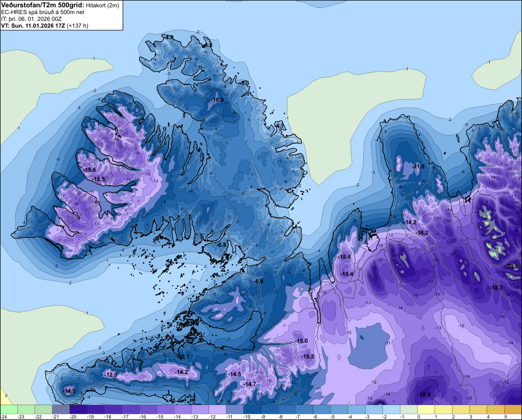The width and height of the screenshot is (522, 420).
Task: Click the -12.9 temperature label
Action: tap(111, 375)
